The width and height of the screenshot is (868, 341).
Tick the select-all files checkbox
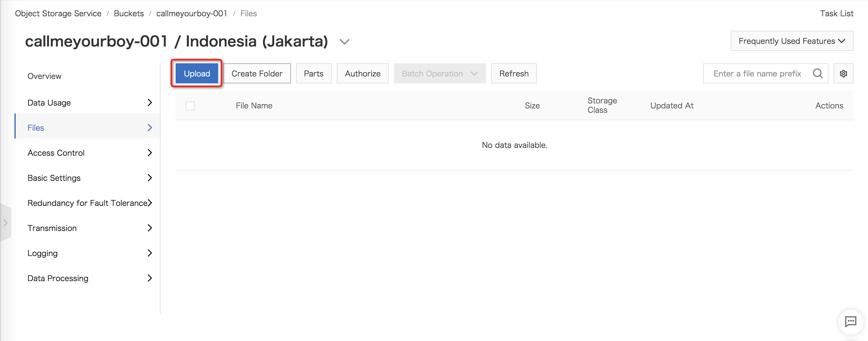coord(190,106)
